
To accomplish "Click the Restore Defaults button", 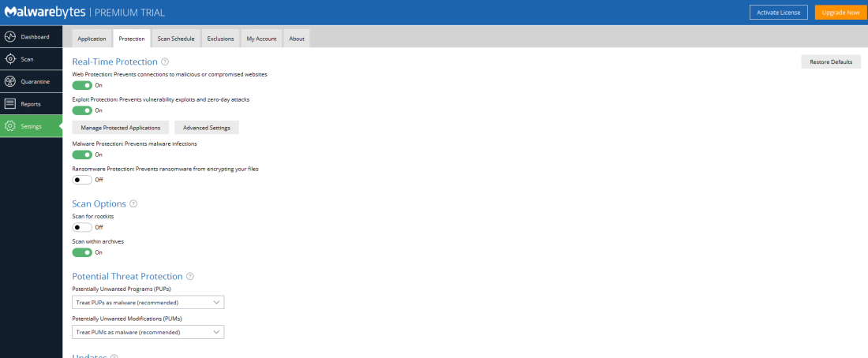I will click(831, 62).
